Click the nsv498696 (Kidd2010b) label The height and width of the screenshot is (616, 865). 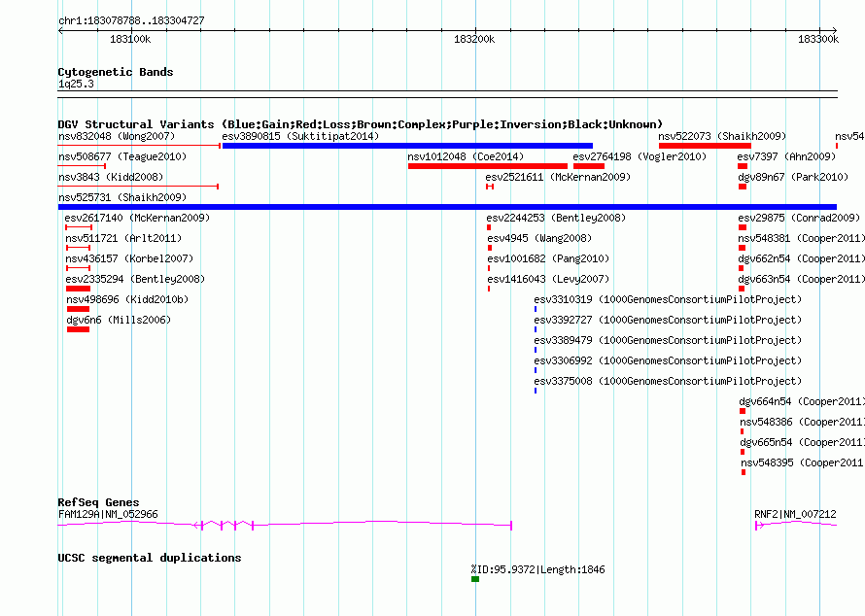click(127, 299)
